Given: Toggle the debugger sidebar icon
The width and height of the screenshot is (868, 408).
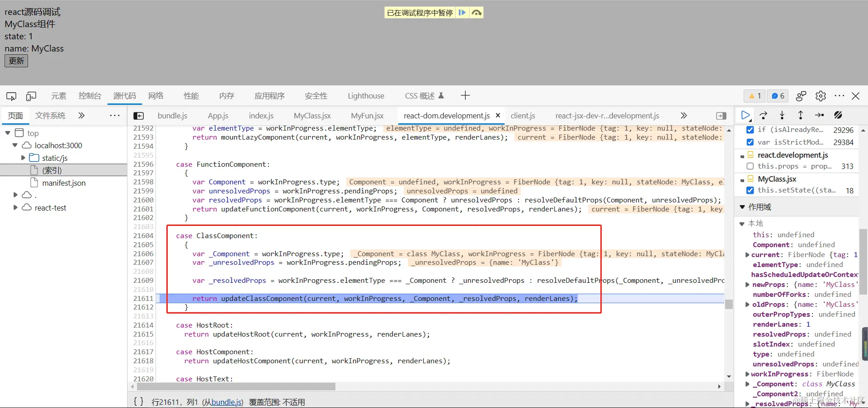Looking at the screenshot, I should point(722,116).
